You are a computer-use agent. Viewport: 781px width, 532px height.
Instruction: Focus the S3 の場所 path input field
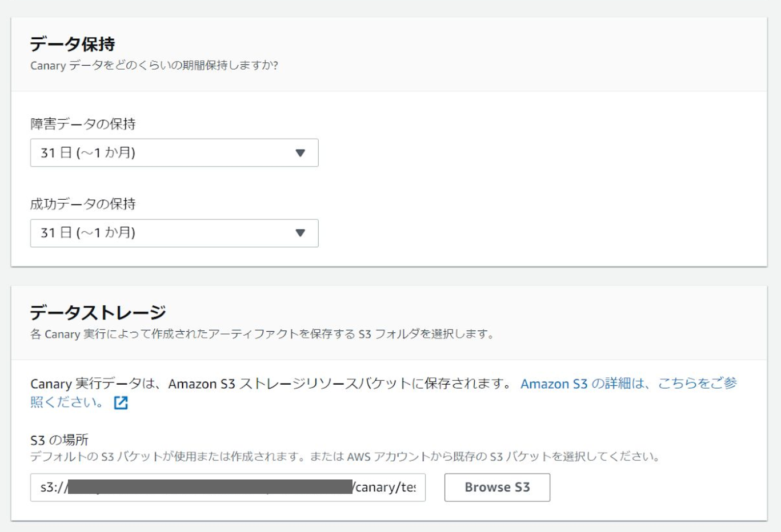click(x=228, y=487)
